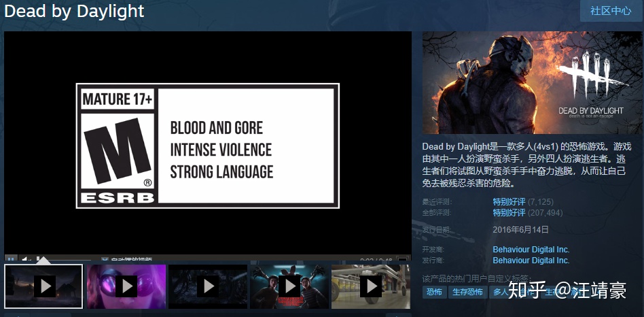The image size is (644, 317).
Task: Open developer Behaviour Digital Inc. link
Action: tap(531, 250)
